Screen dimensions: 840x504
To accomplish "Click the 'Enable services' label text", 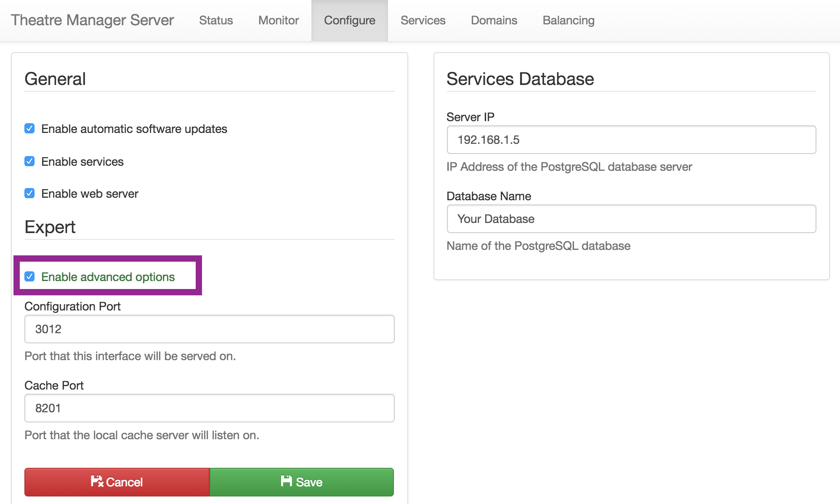I will pos(82,162).
